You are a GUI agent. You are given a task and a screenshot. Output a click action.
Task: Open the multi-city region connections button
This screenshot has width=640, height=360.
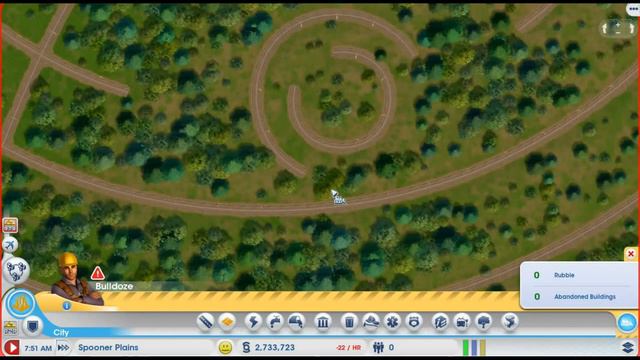pyautogui.click(x=16, y=270)
